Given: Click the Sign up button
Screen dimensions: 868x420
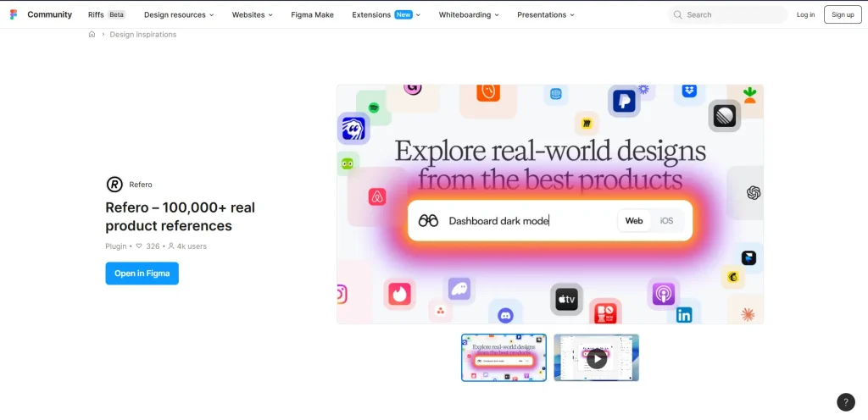Looking at the screenshot, I should click(843, 15).
